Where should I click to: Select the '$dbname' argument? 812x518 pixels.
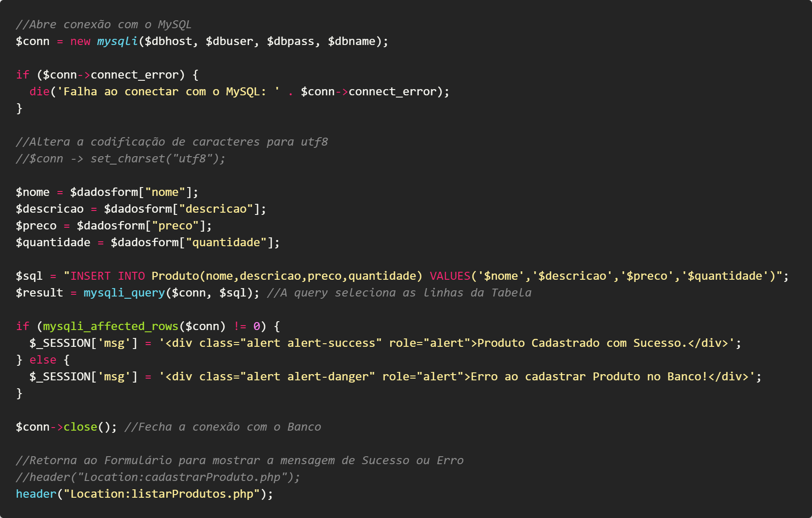pos(351,41)
